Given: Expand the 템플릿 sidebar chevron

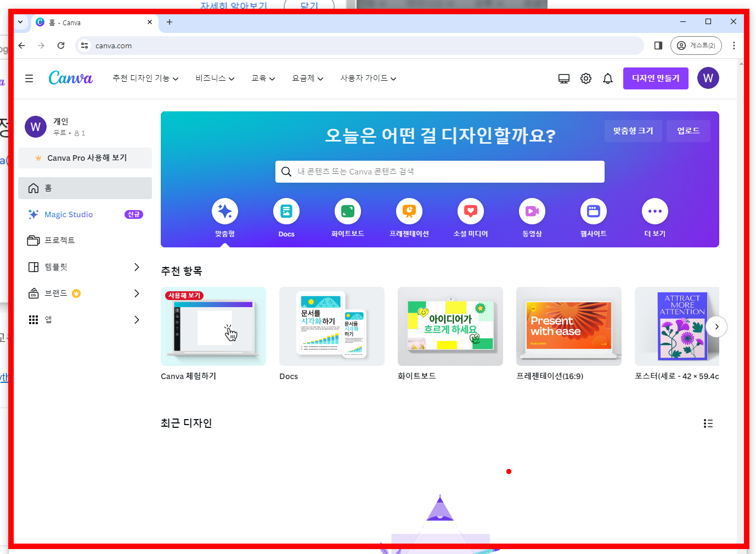Looking at the screenshot, I should click(x=137, y=267).
